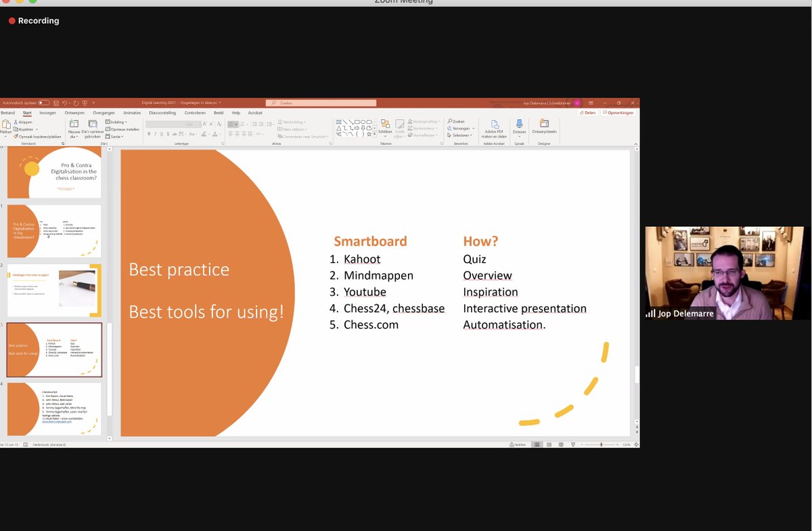Click the thumbnail pane scroll-down arrow

tap(110, 438)
